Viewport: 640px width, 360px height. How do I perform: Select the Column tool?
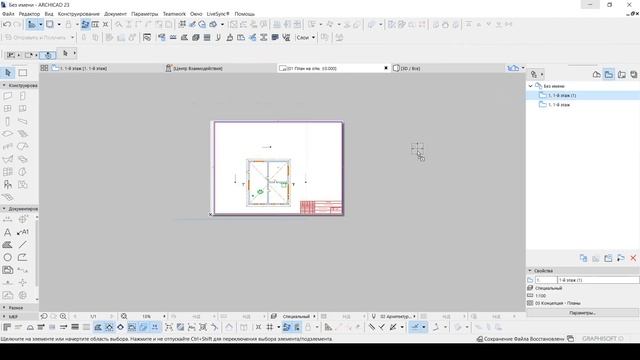point(8,121)
